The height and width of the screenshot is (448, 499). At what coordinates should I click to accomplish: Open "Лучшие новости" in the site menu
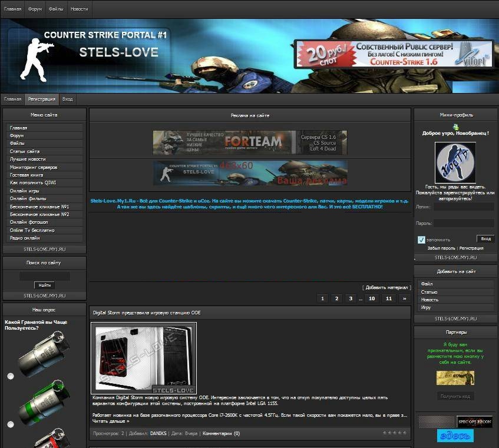click(45, 159)
